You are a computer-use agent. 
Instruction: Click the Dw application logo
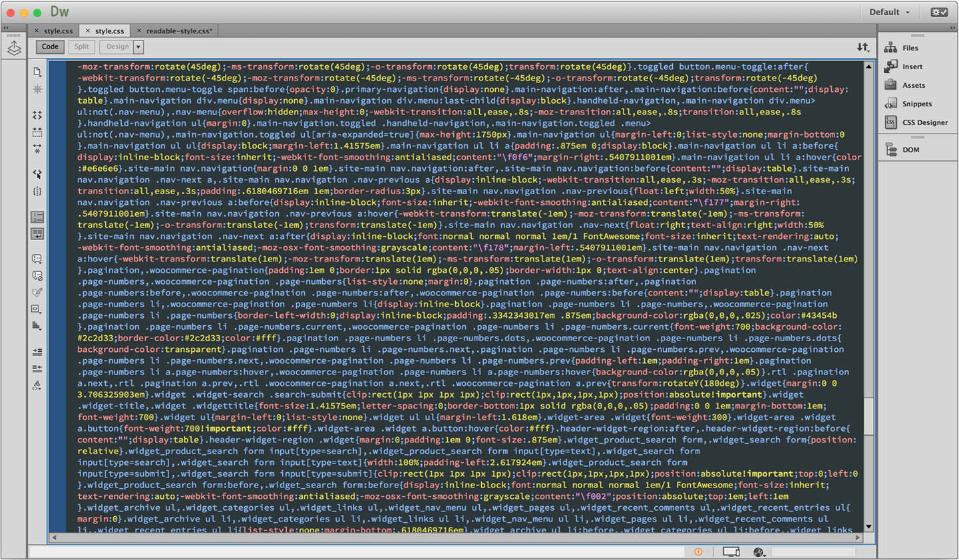(59, 12)
